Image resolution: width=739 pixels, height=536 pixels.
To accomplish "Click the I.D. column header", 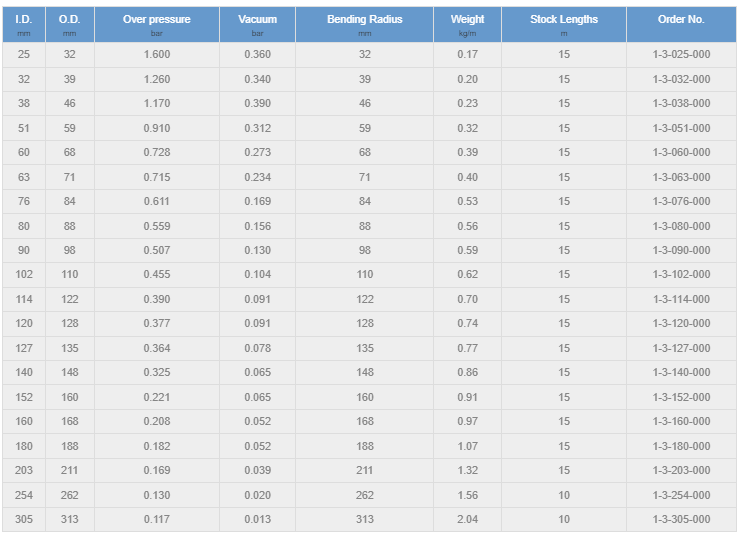I will click(24, 25).
